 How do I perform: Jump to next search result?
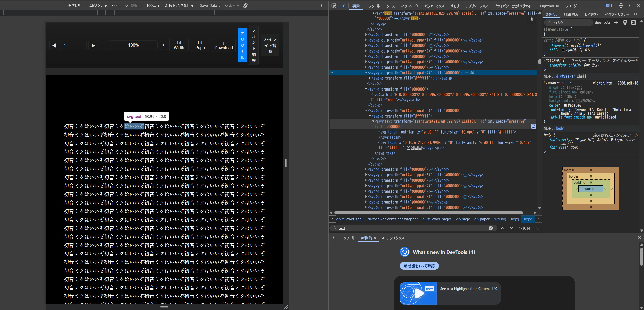(x=511, y=228)
